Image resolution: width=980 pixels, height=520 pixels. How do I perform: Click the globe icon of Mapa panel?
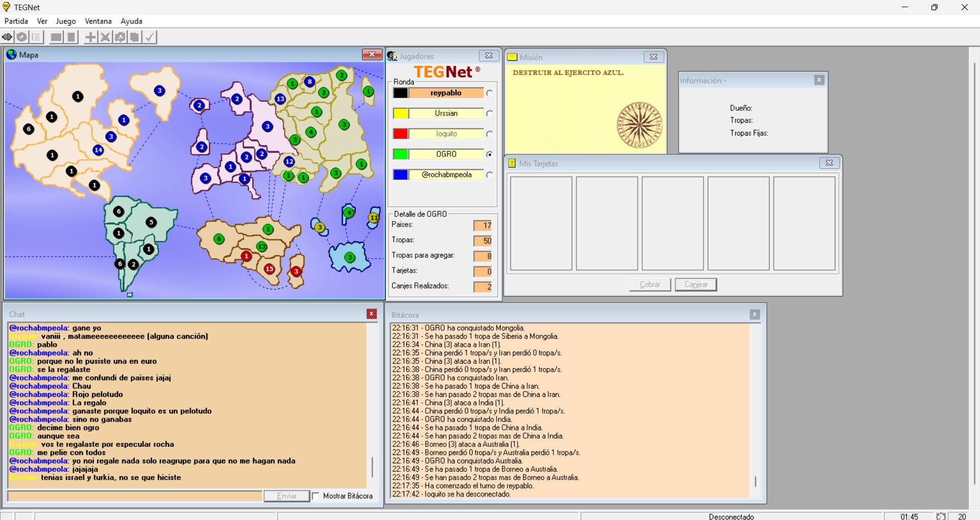[11, 55]
